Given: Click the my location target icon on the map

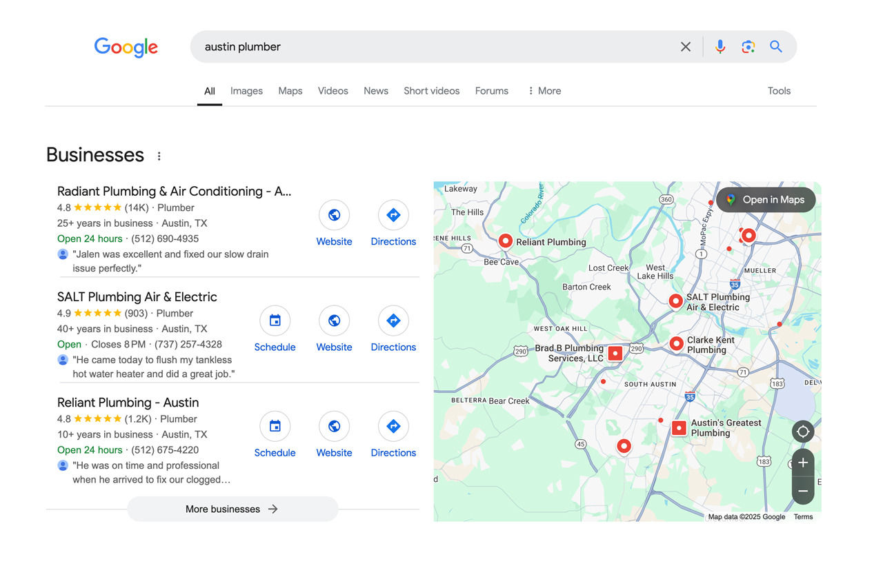Looking at the screenshot, I should pyautogui.click(x=803, y=432).
